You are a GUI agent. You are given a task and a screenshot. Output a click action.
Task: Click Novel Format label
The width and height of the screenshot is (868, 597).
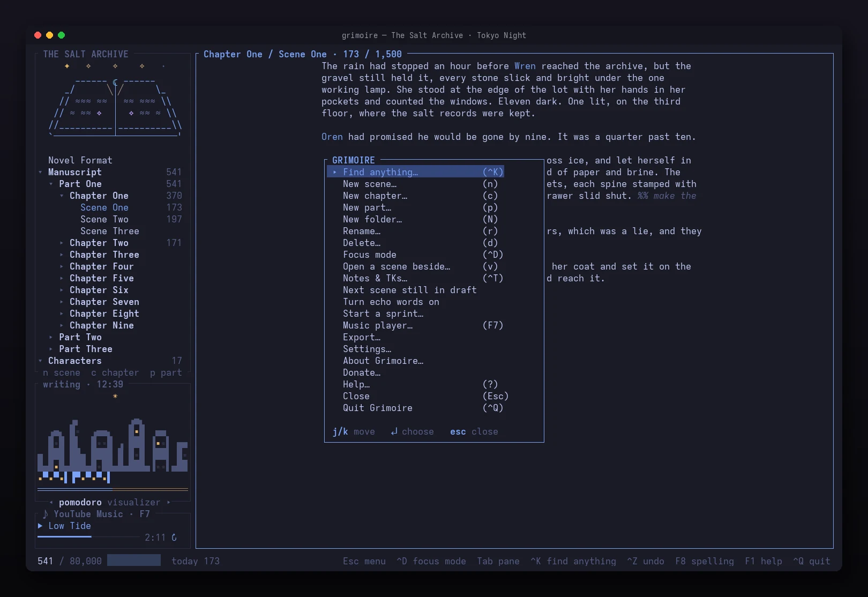pos(80,160)
